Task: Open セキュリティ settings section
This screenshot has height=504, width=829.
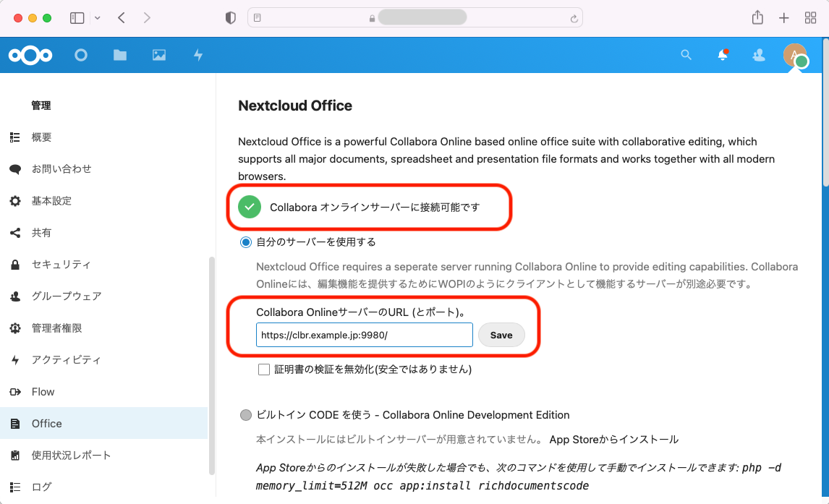Action: tap(103, 264)
